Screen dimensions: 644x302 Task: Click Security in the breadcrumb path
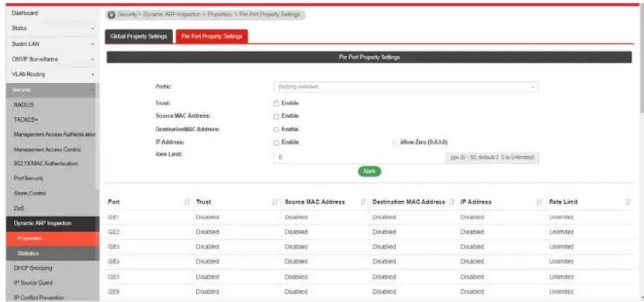point(126,14)
